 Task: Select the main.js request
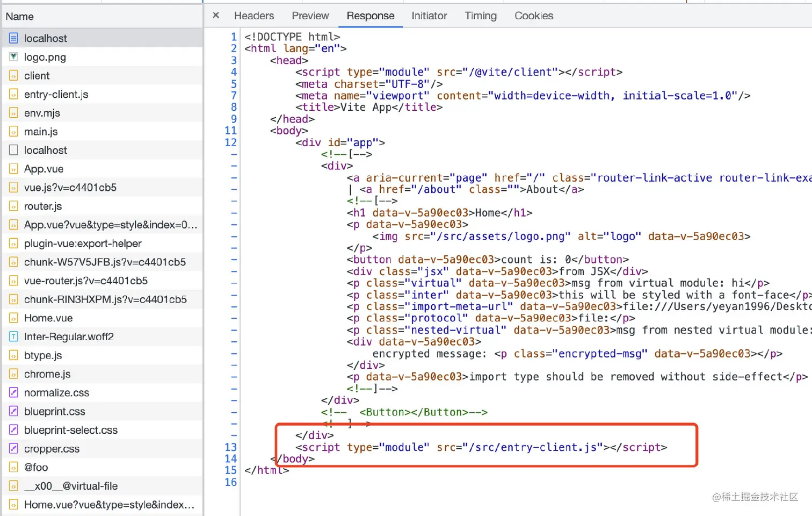pyautogui.click(x=102, y=132)
